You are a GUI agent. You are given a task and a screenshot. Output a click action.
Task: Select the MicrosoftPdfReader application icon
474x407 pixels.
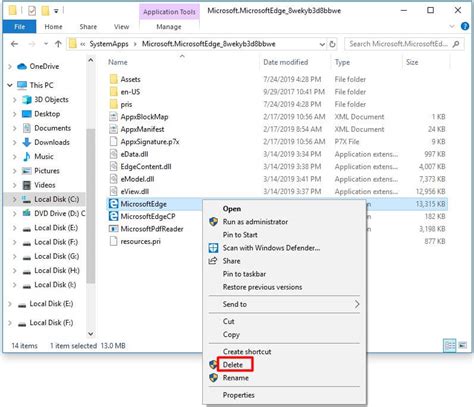114,229
